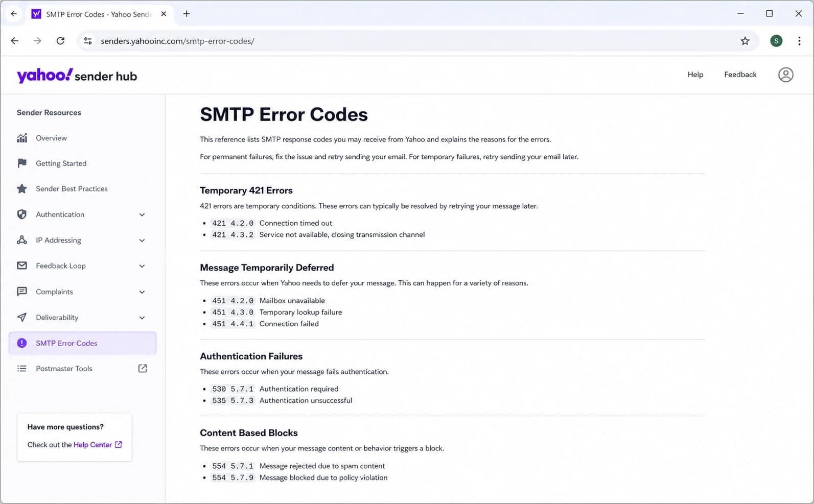
Task: Select Sender Best Practices in the sidebar
Action: coord(83,189)
